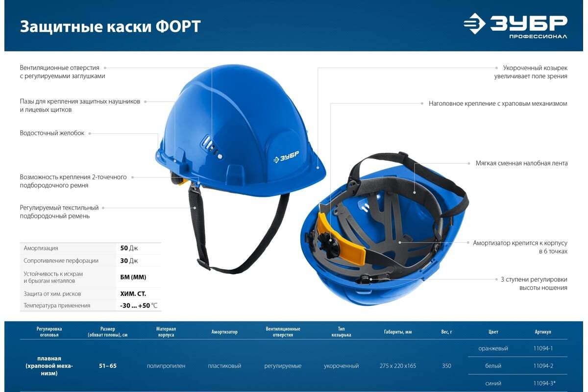Click the 'Тип козырька' column header

(x=341, y=332)
